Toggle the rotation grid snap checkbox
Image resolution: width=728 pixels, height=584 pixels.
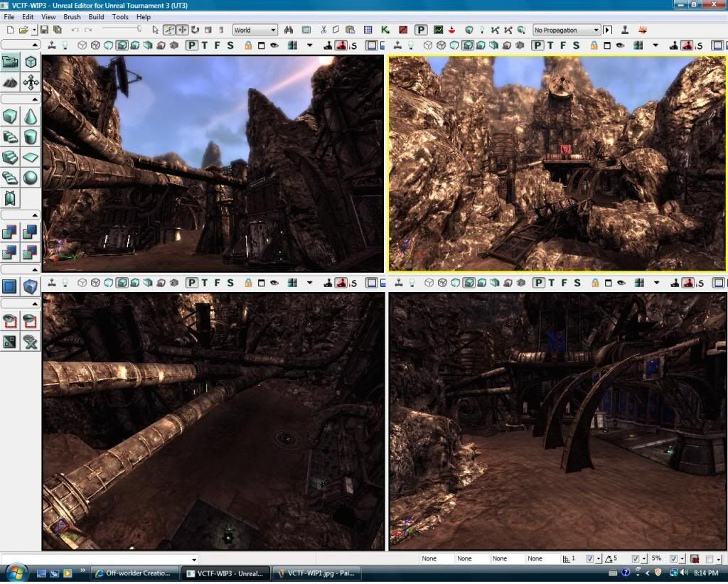(635, 559)
